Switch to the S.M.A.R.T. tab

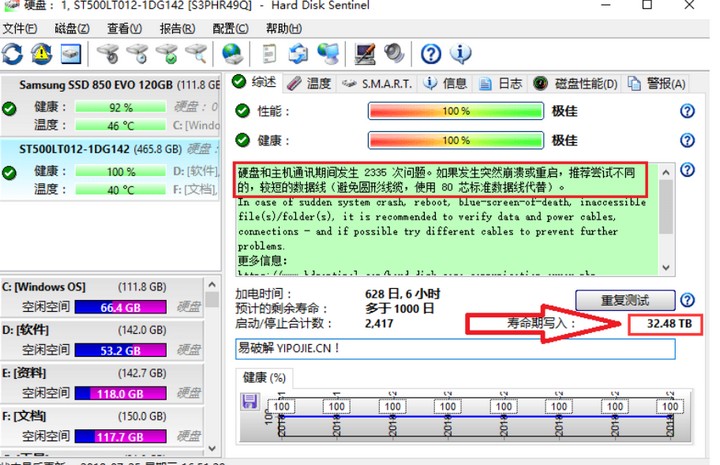click(376, 83)
